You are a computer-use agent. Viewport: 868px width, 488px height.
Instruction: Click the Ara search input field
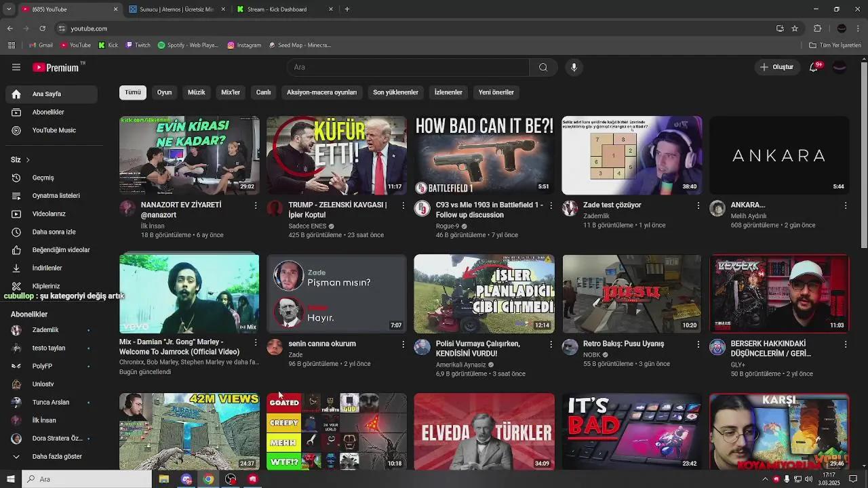pos(407,67)
